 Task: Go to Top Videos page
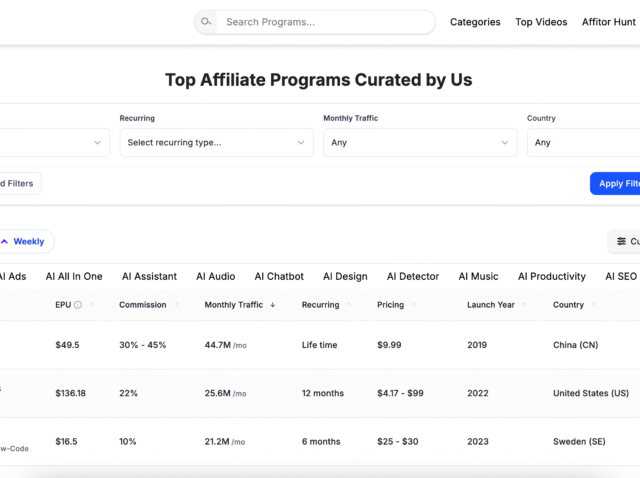[541, 22]
